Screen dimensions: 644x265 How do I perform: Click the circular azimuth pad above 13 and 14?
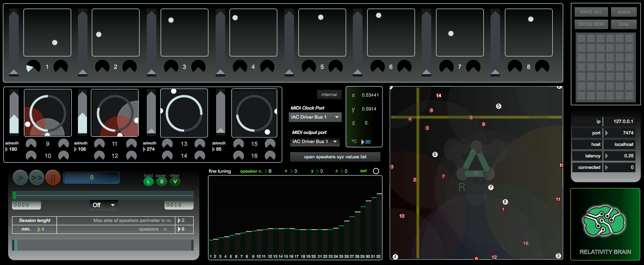click(184, 112)
